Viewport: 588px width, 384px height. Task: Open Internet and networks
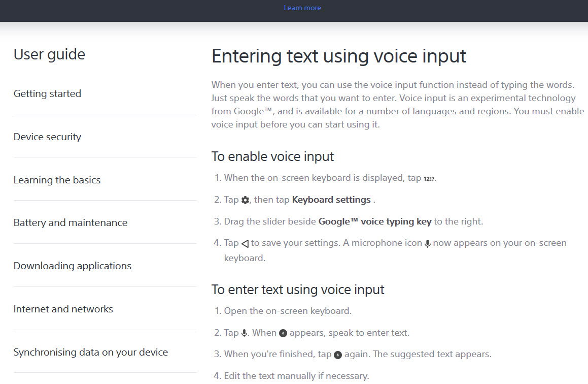click(63, 309)
